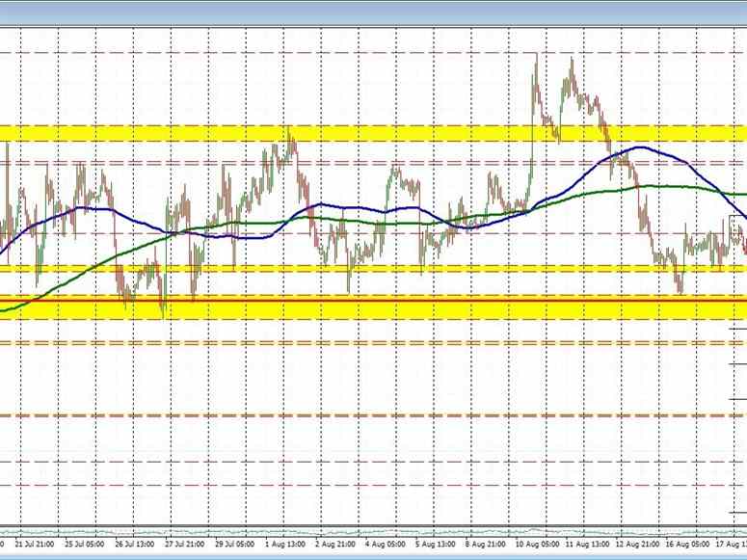747x560 pixels.
Task: Click the '5 Aug 13:00' time axis label
Action: click(x=436, y=544)
